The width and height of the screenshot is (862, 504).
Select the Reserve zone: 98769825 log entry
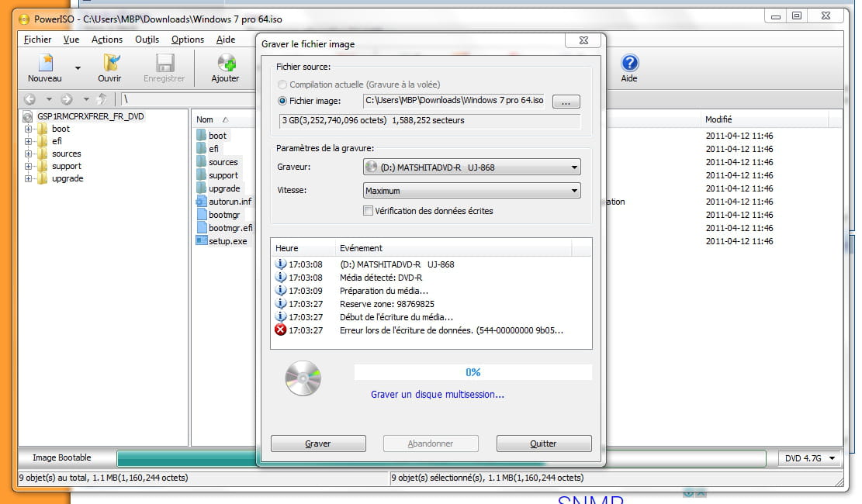pyautogui.click(x=431, y=304)
